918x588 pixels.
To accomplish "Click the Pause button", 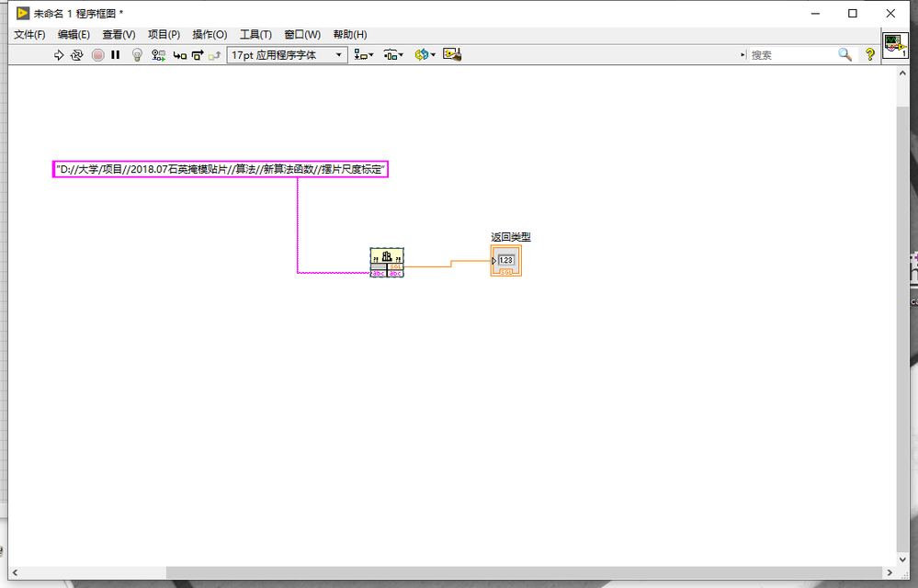I will [116, 55].
